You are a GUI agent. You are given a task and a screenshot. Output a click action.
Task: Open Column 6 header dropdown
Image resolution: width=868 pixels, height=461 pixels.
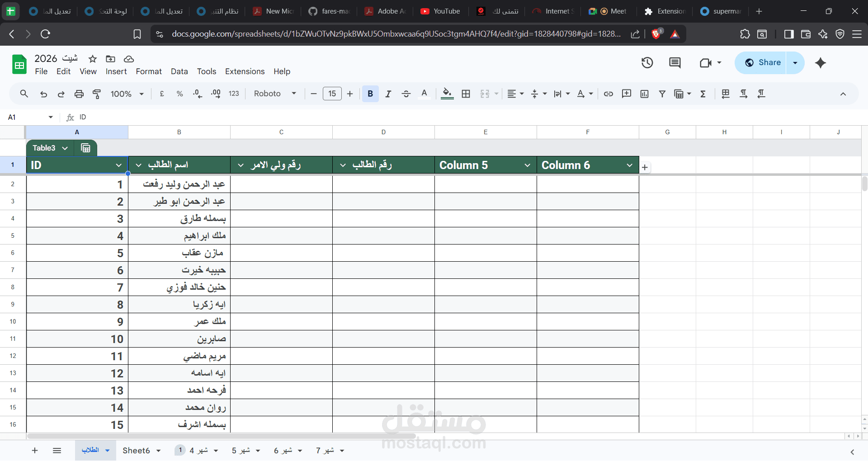tap(630, 165)
